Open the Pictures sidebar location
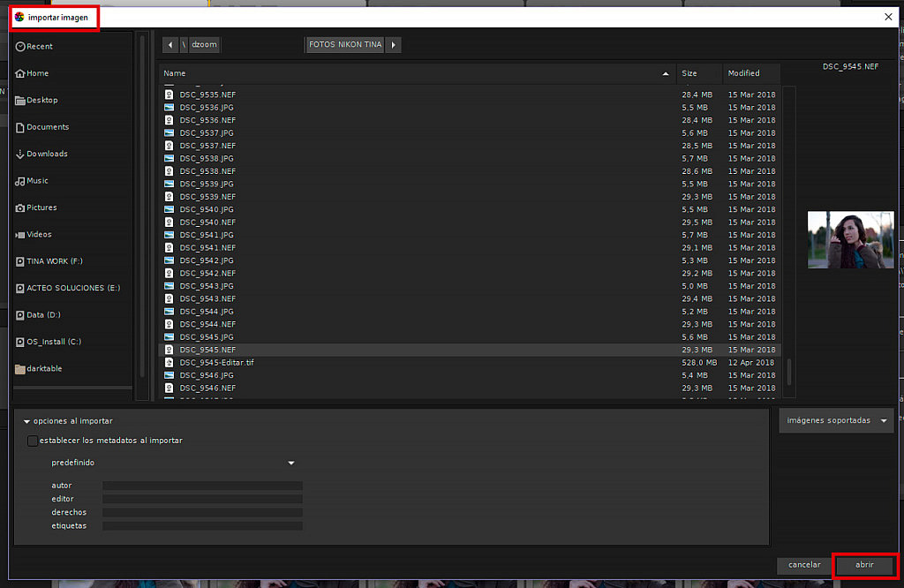The width and height of the screenshot is (904, 588). [41, 207]
